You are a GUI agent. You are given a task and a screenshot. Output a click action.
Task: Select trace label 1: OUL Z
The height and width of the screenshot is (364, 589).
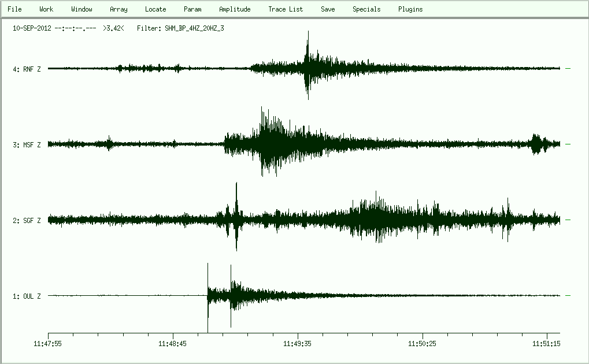coord(27,296)
